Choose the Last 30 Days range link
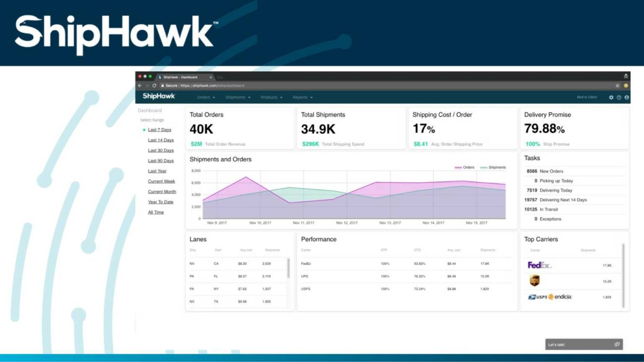 click(161, 151)
